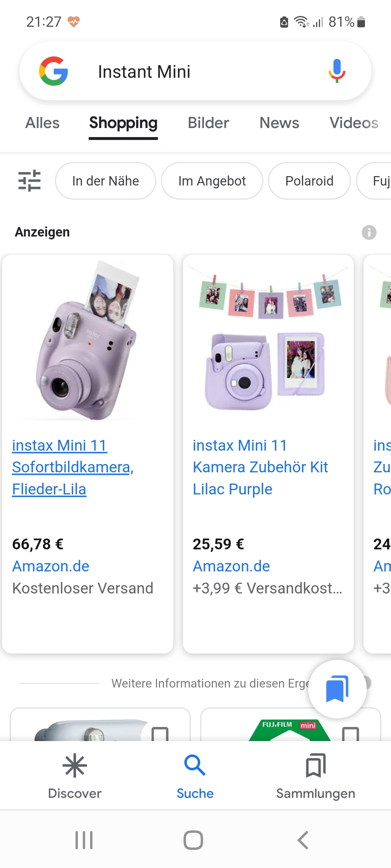
Task: Switch to the News tab
Action: tap(279, 123)
